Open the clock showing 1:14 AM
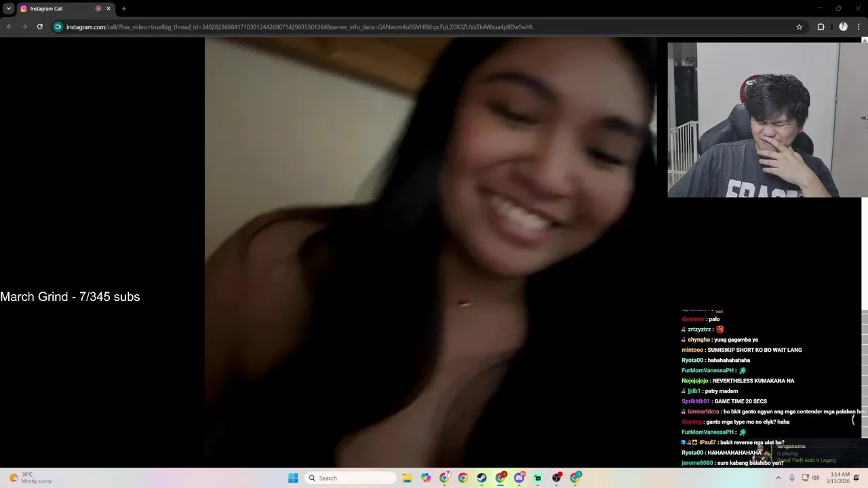The image size is (868, 488). tap(839, 478)
